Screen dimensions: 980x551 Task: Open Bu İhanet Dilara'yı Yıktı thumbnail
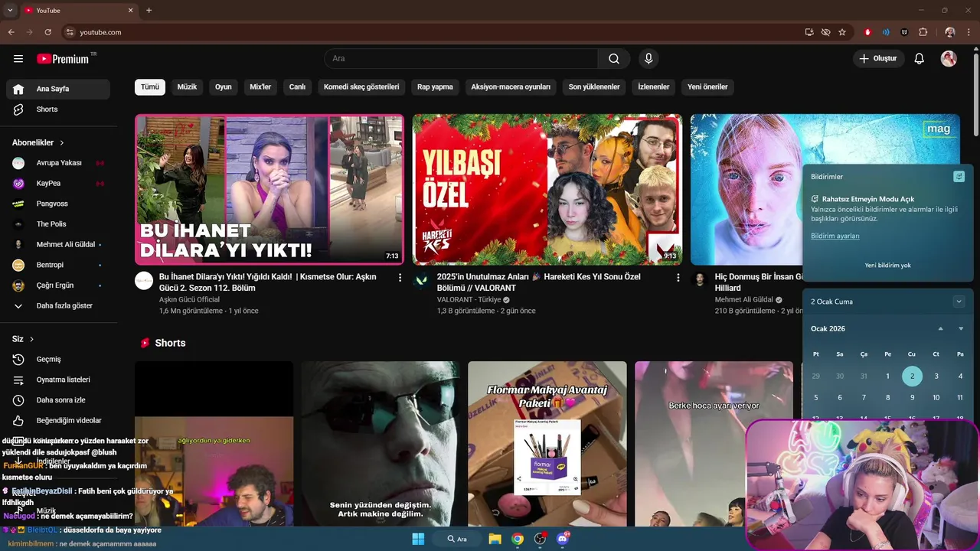point(269,190)
